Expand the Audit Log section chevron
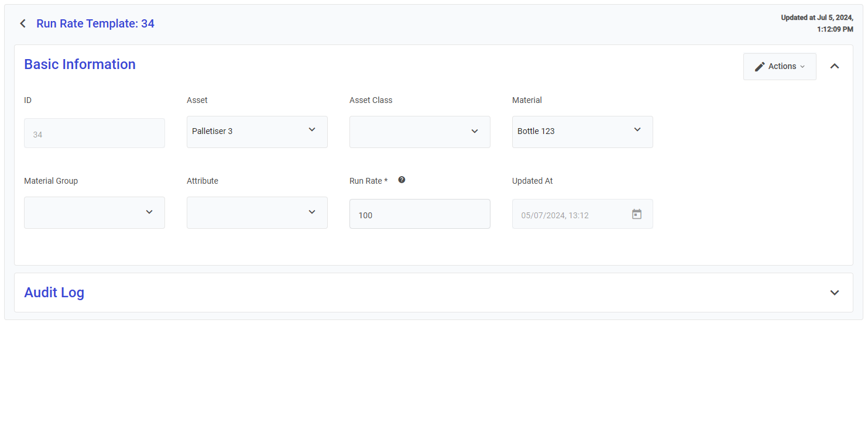Image resolution: width=868 pixels, height=440 pixels. pos(835,293)
